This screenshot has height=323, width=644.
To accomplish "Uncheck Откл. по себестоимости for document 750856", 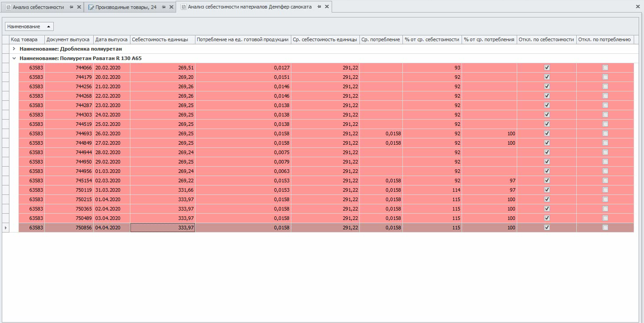I will tap(547, 228).
